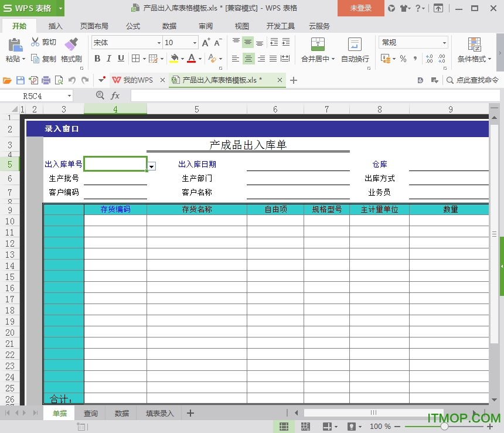Click zoom slider handle
504x433 pixels.
coord(444,427)
